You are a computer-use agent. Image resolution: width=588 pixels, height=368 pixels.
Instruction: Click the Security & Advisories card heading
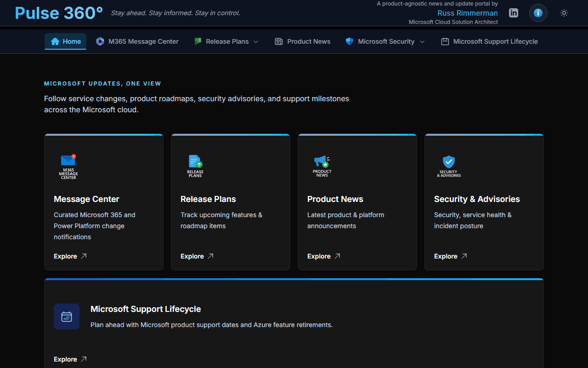[477, 199]
